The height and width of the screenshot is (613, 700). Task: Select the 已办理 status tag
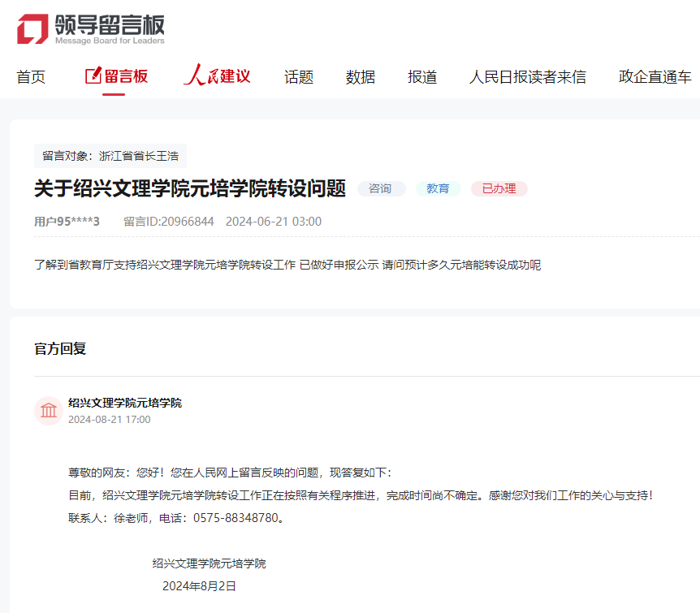[499, 188]
